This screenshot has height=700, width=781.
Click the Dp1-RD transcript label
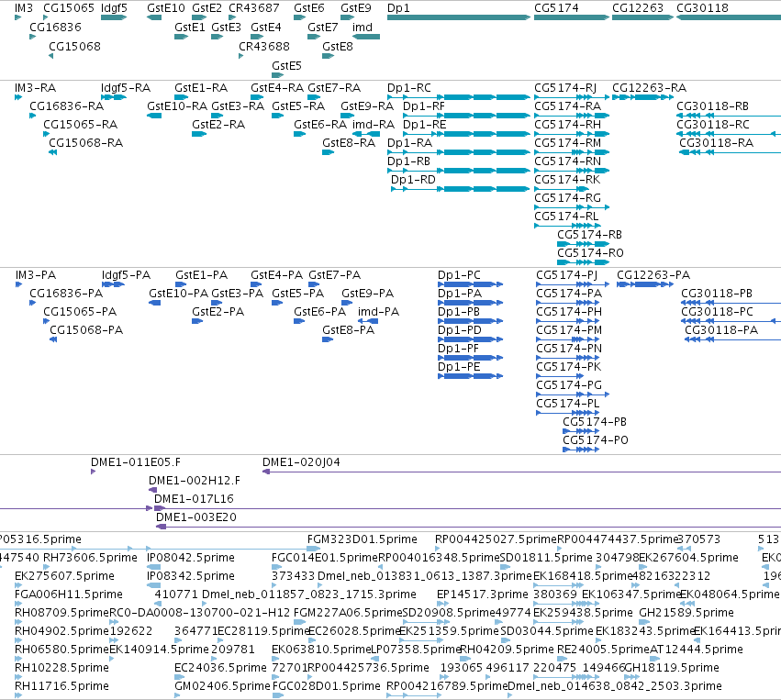click(x=413, y=180)
